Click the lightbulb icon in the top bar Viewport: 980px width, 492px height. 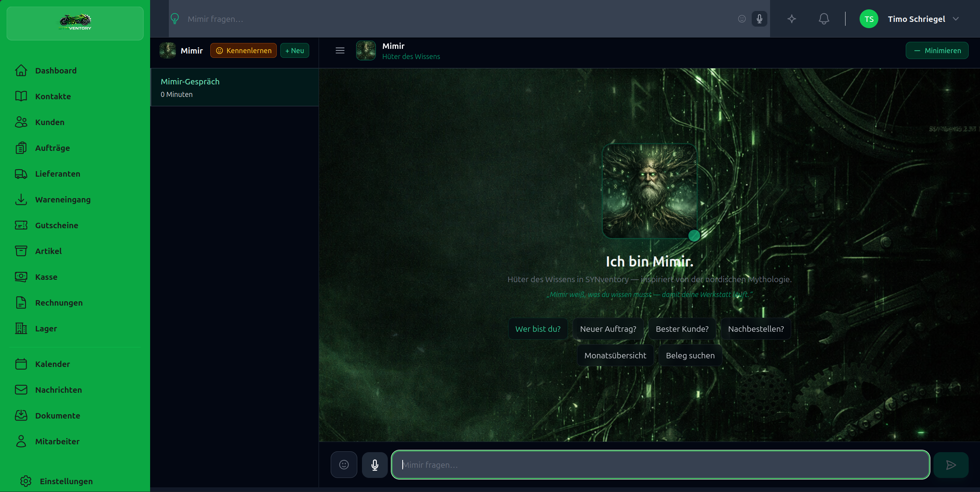pos(175,19)
